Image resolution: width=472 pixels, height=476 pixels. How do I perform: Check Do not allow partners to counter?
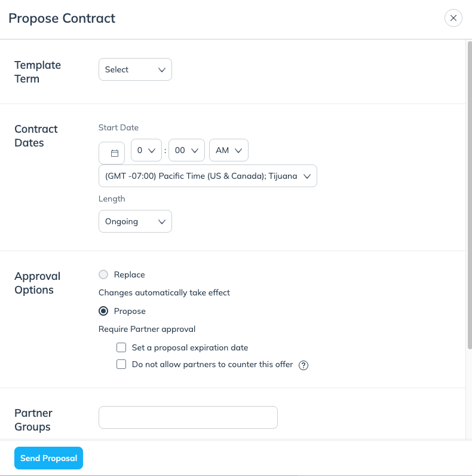pos(121,364)
